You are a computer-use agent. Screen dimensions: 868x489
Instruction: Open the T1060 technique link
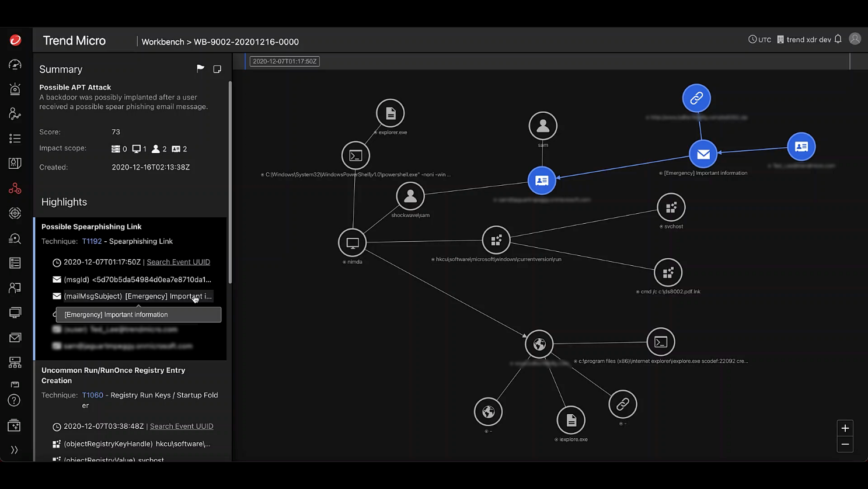[92, 396]
